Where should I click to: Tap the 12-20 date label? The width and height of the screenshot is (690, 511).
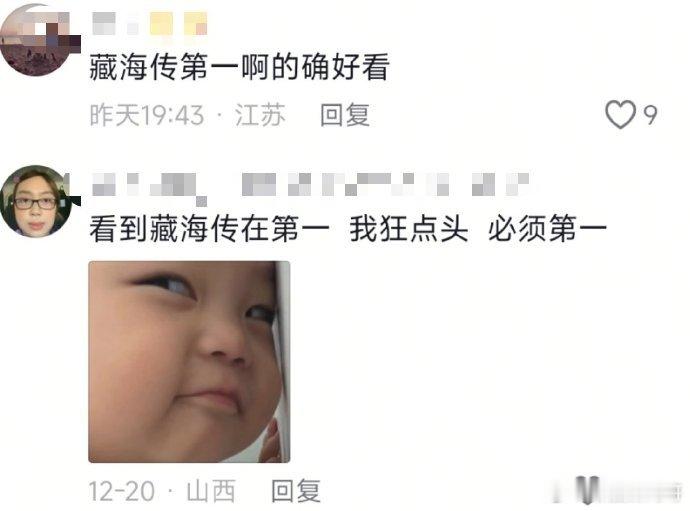pyautogui.click(x=121, y=491)
